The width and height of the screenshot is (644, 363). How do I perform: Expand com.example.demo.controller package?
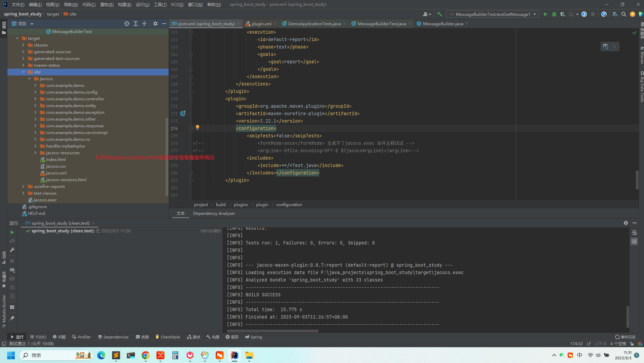pos(35,99)
